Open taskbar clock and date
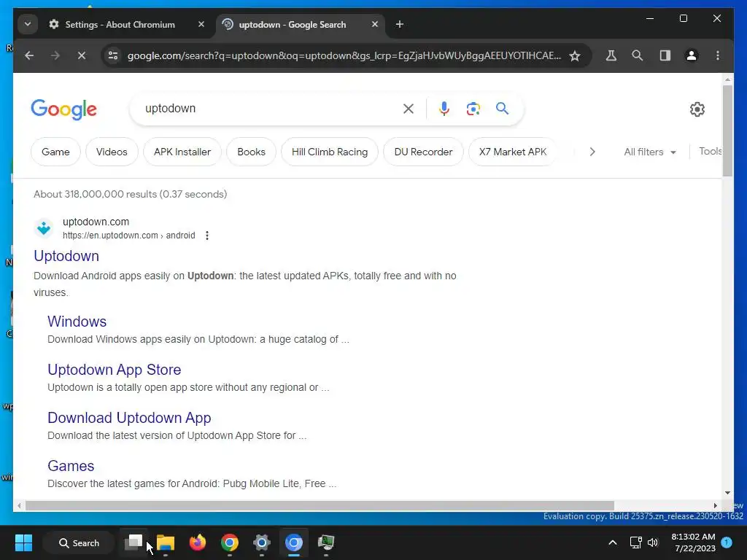The image size is (747, 560). 693,542
